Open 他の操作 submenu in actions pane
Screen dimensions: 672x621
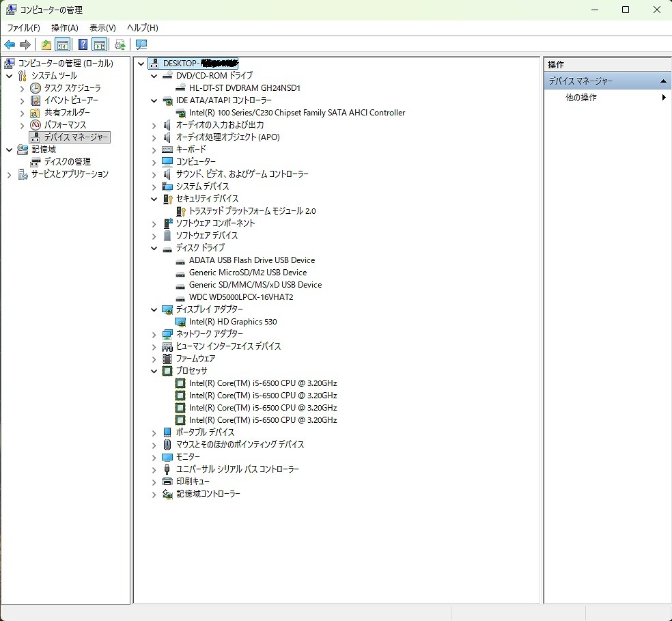[x=580, y=98]
